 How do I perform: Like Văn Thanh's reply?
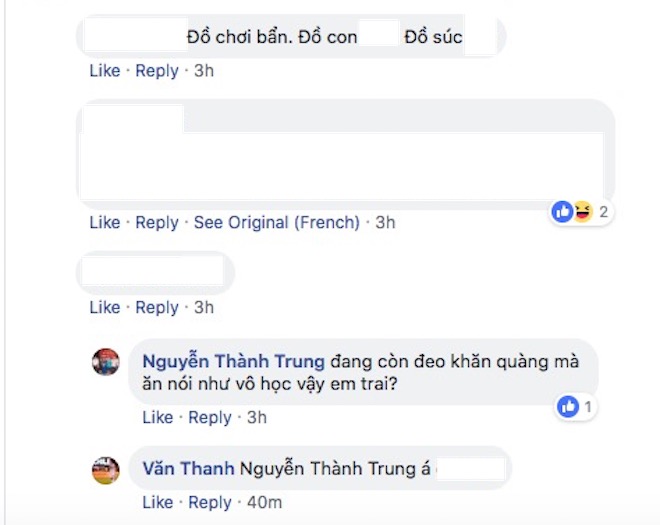[x=157, y=502]
